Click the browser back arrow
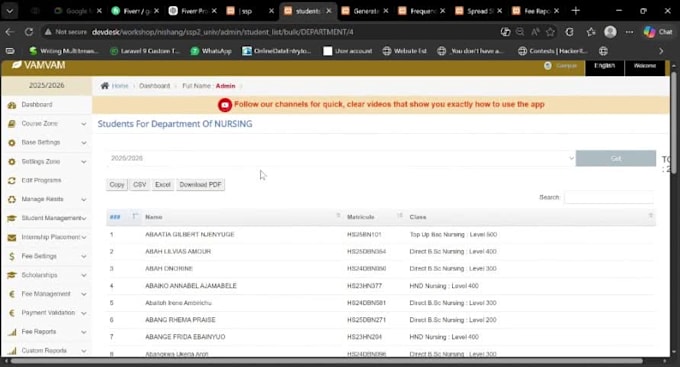This screenshot has width=680, height=367. 10,32
